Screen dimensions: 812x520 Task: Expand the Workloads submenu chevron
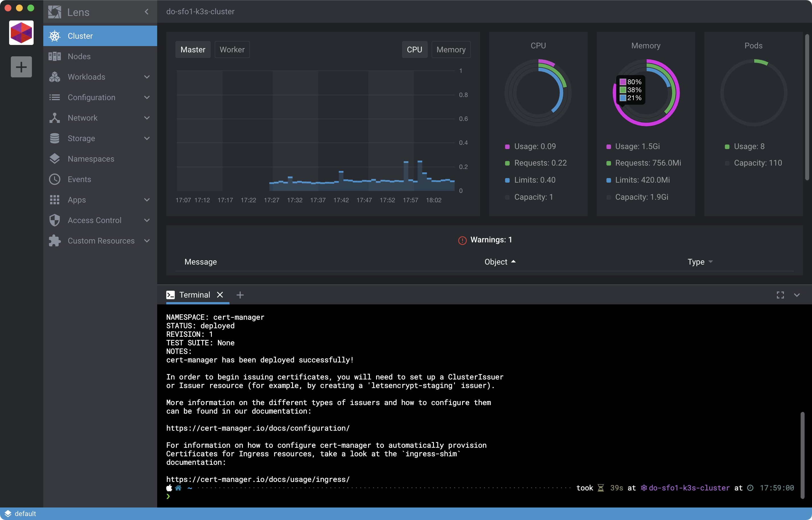pyautogui.click(x=147, y=77)
